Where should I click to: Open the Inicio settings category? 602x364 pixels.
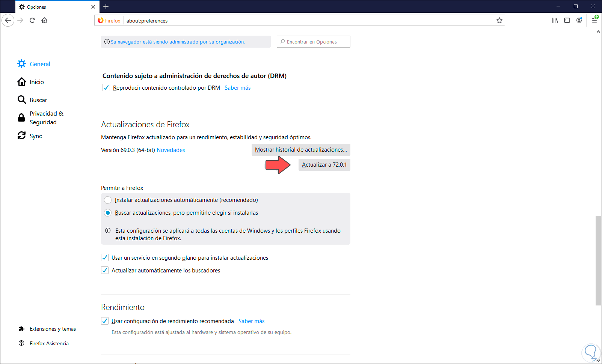31,82
